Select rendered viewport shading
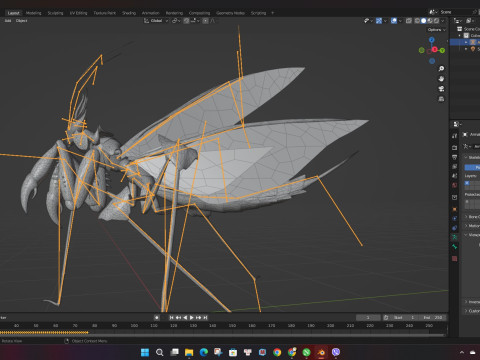 pyautogui.click(x=436, y=21)
